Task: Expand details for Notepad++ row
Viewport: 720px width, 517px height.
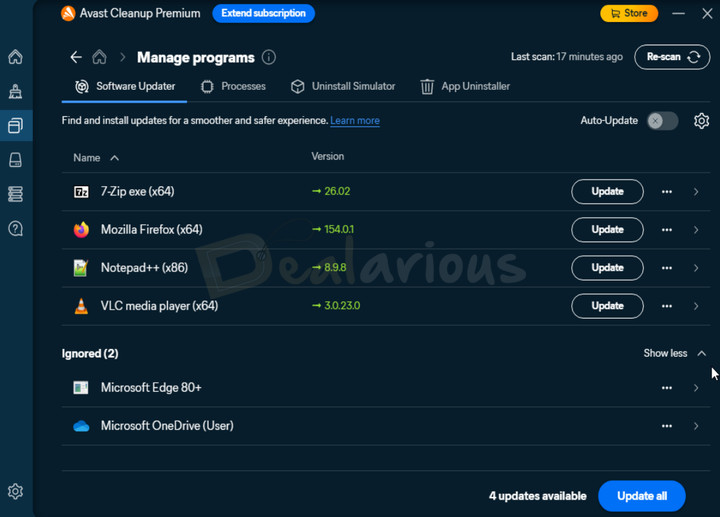Action: (696, 268)
